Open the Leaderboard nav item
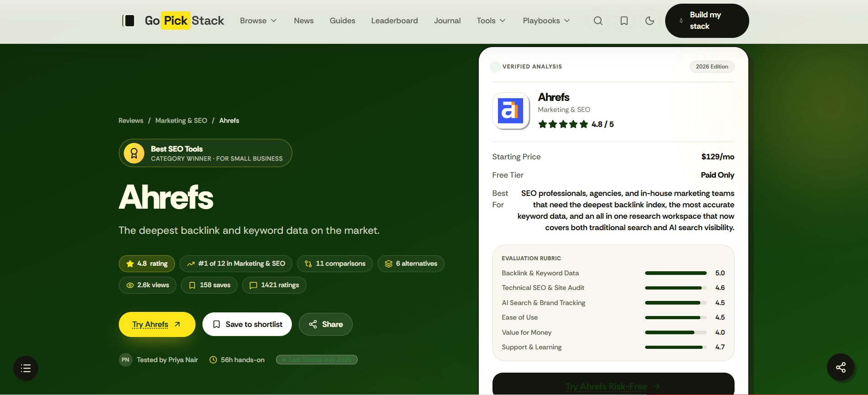The width and height of the screenshot is (868, 395). point(395,21)
